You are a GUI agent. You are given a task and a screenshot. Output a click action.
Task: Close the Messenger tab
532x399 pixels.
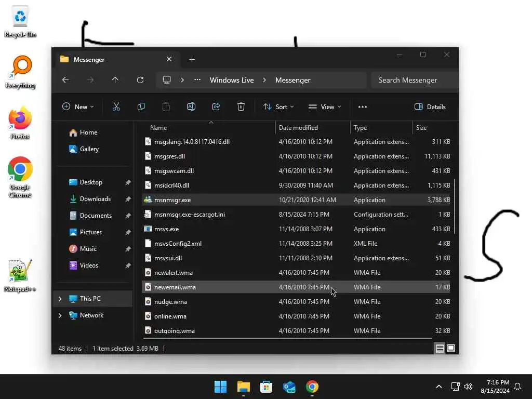[x=169, y=59]
